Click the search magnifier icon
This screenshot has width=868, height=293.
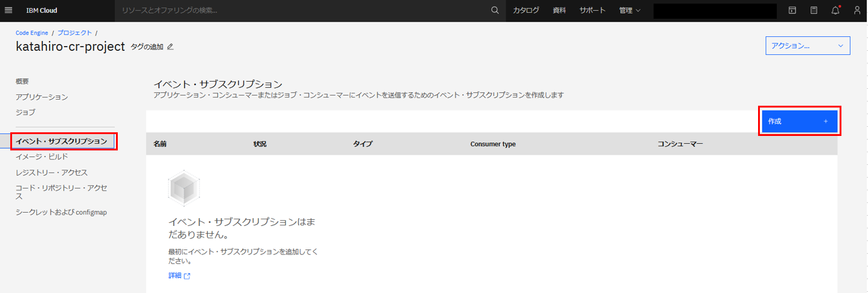click(x=495, y=10)
